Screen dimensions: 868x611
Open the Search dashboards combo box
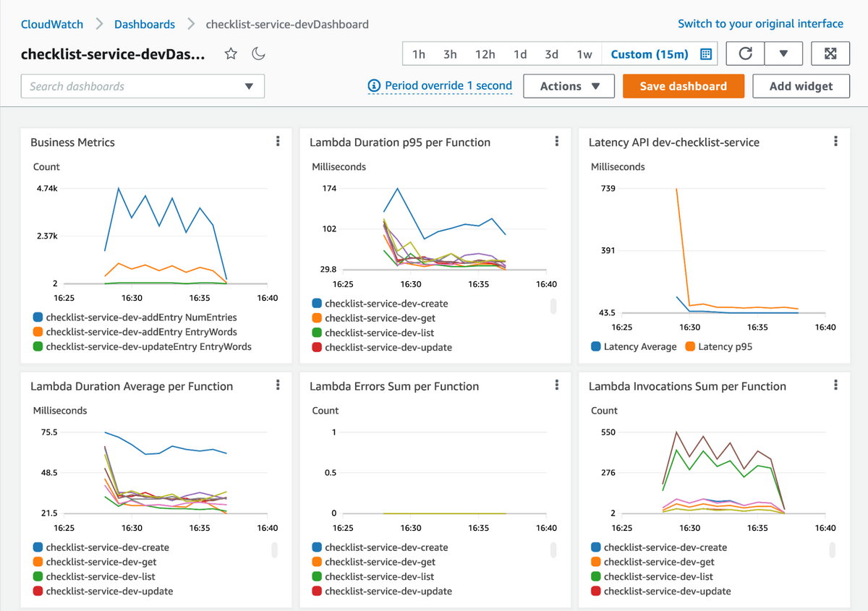(142, 86)
